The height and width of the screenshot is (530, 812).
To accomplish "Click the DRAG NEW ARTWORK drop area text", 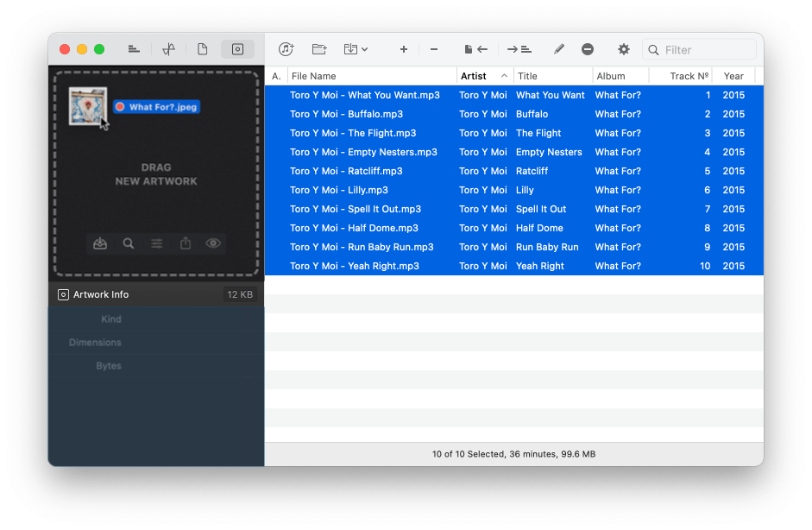I will tap(156, 174).
